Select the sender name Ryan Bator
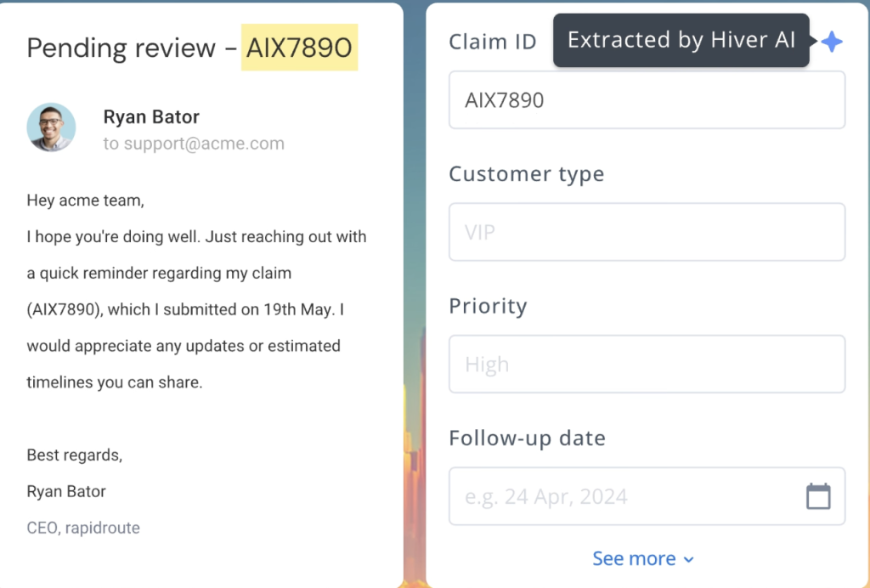This screenshot has width=870, height=588. click(x=151, y=117)
